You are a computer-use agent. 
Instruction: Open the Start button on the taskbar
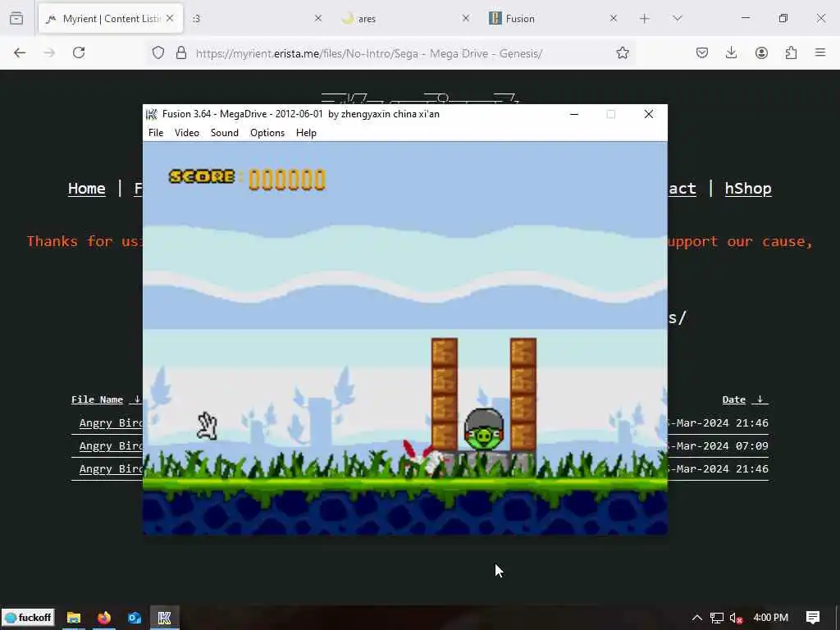tap(29, 618)
